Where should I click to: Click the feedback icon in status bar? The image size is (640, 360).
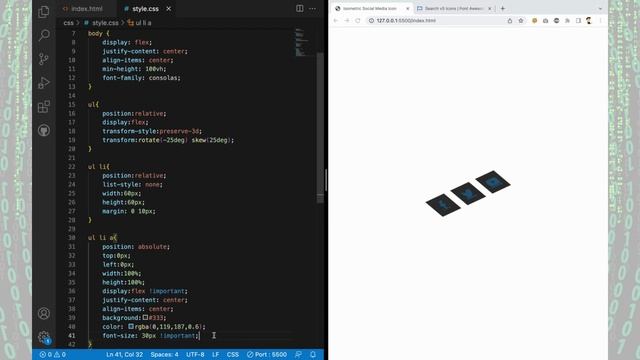(299, 354)
